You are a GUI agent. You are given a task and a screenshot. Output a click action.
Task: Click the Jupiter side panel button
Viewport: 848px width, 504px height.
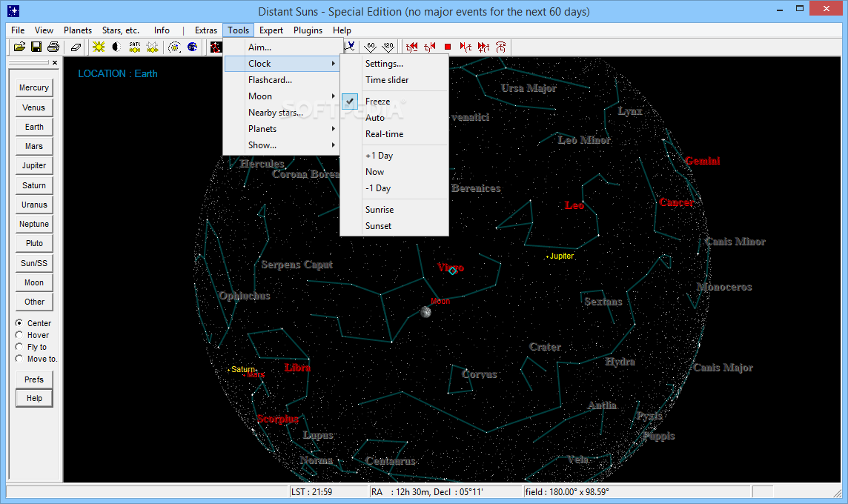(34, 165)
